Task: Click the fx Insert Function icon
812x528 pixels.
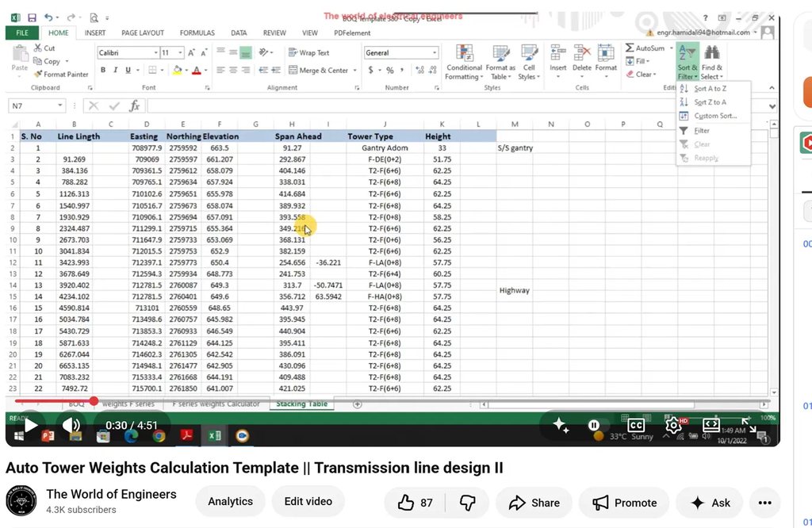Action: pos(135,105)
